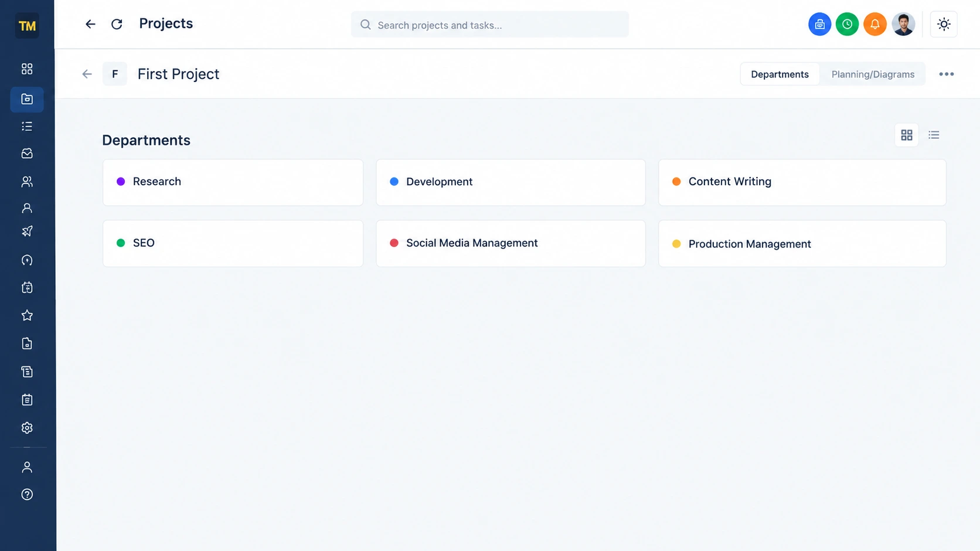The width and height of the screenshot is (980, 551).
Task: Click the blue bot icon button
Action: point(819,24)
